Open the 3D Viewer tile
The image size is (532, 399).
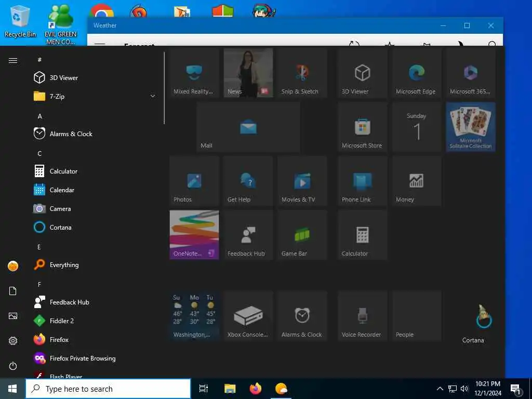click(362, 73)
